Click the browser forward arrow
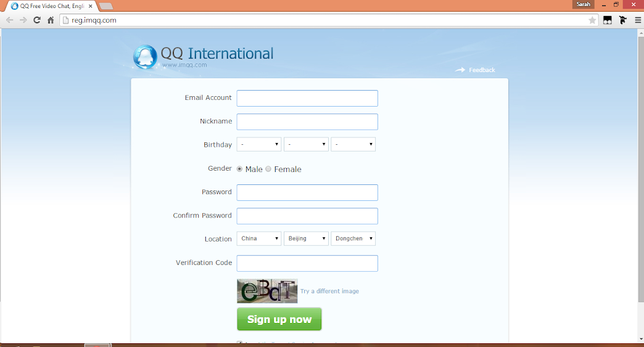Screen dimensions: 644x347 [x=23, y=20]
